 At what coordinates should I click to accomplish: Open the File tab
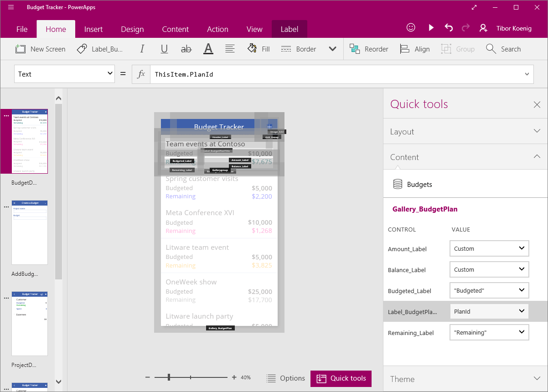point(22,29)
